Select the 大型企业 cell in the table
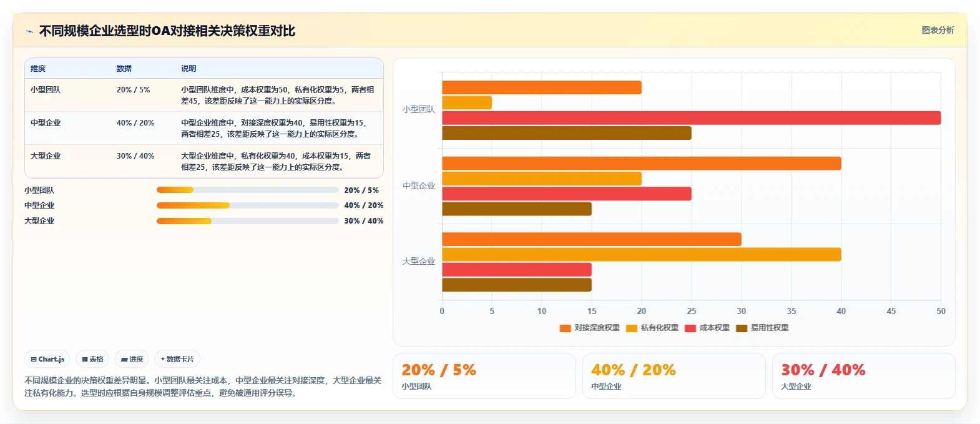The height and width of the screenshot is (424, 980). pos(46,156)
